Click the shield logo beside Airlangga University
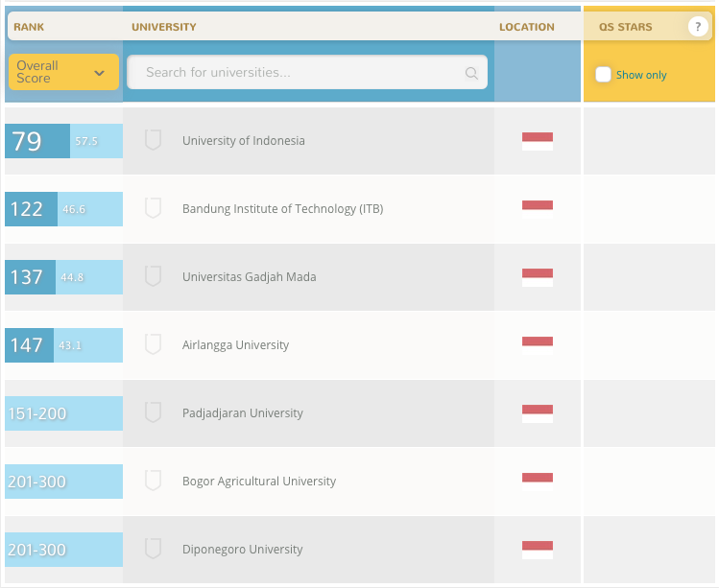 click(x=154, y=344)
